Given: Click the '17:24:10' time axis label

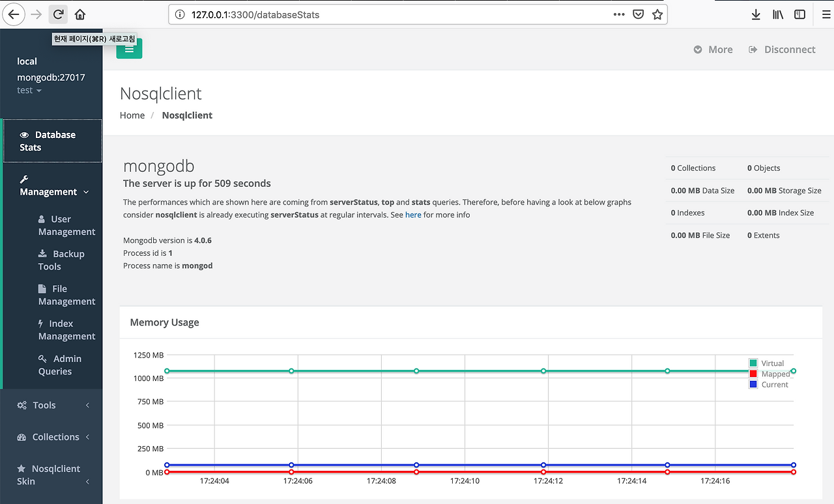Looking at the screenshot, I should pos(465,481).
